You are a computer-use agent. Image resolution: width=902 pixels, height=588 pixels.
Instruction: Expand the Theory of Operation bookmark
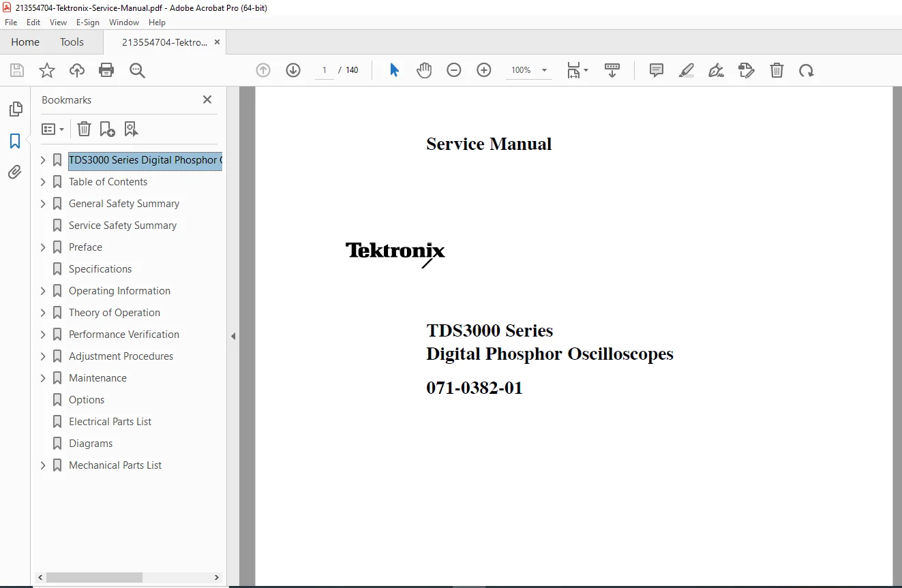click(x=43, y=313)
